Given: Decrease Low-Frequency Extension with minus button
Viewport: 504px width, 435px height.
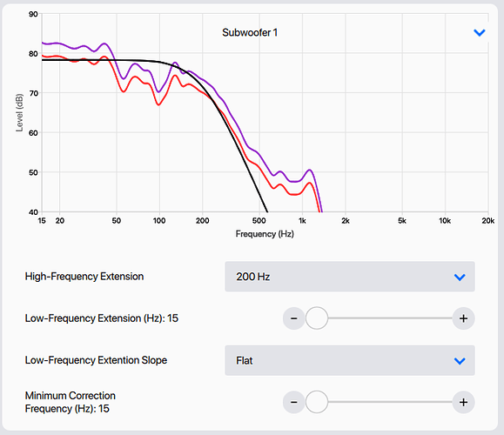Looking at the screenshot, I should coord(294,318).
